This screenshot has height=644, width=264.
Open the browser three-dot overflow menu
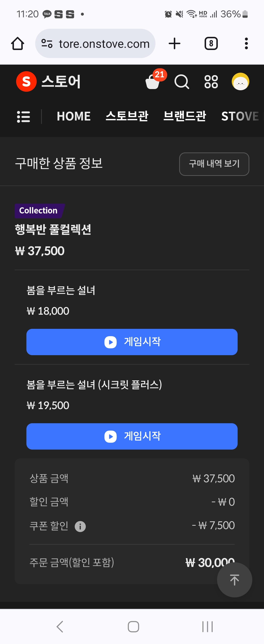click(246, 43)
